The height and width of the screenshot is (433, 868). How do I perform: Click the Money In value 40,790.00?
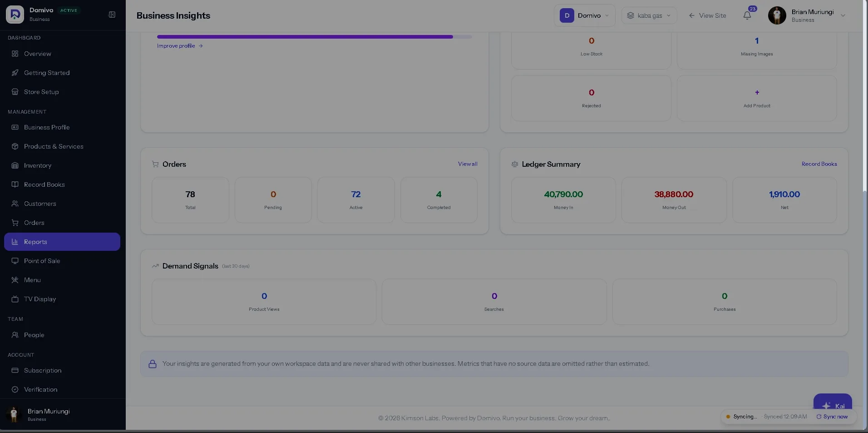pos(563,194)
